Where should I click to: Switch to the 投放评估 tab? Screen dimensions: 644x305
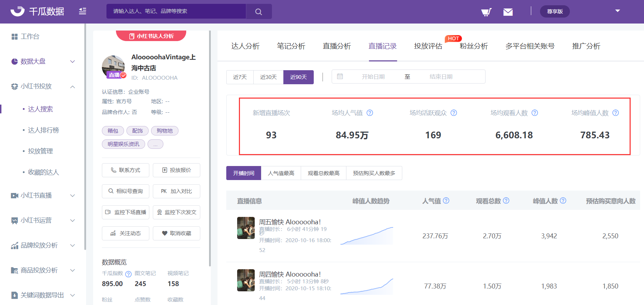click(428, 46)
